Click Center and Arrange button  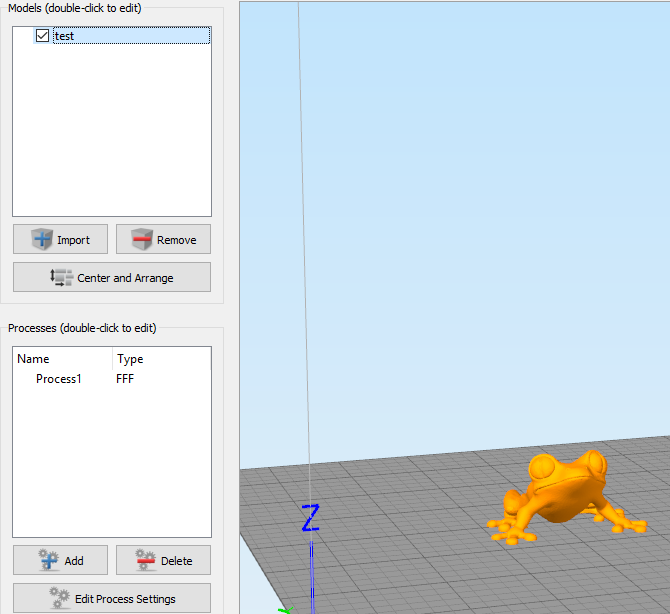[112, 277]
